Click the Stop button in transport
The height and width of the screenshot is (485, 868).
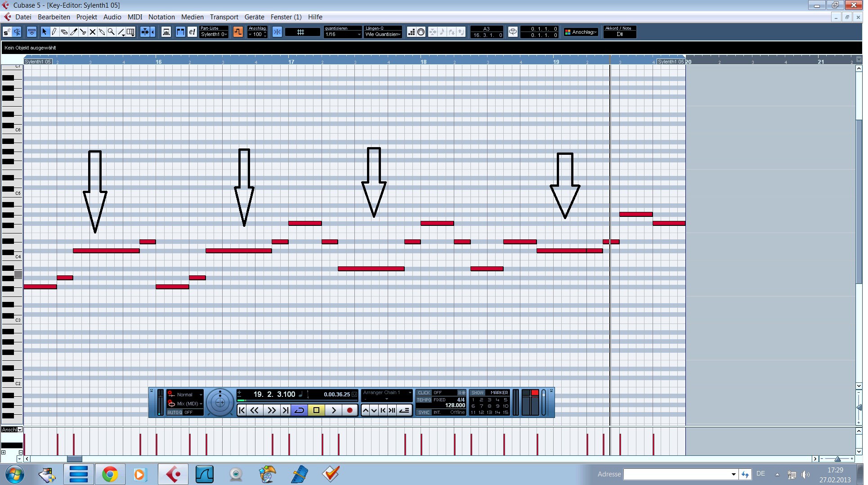(316, 410)
